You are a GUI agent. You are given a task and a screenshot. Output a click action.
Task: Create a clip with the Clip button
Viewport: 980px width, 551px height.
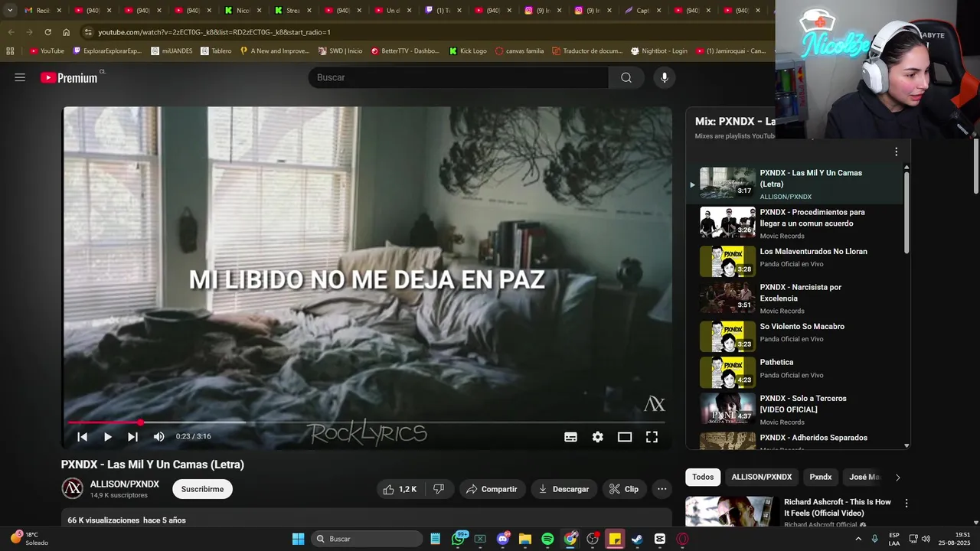(624, 489)
